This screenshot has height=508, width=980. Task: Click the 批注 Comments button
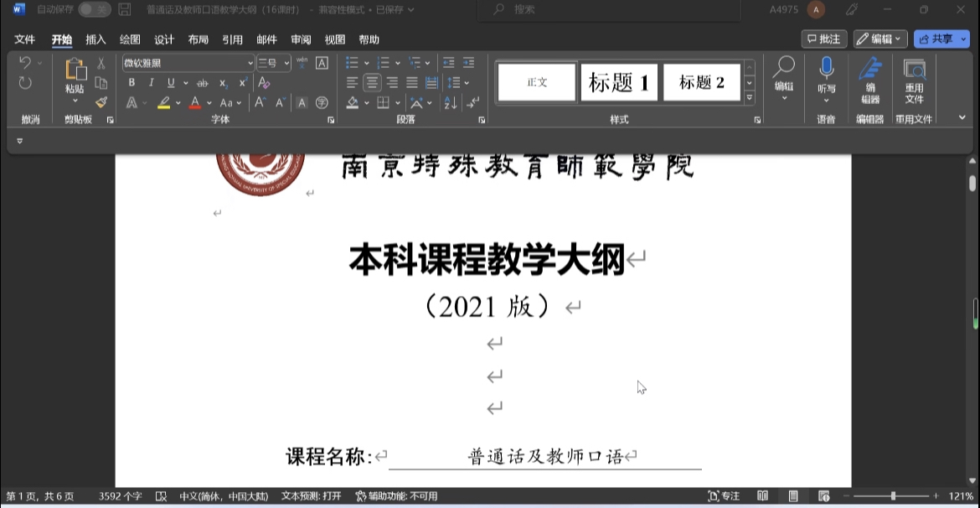click(x=823, y=39)
